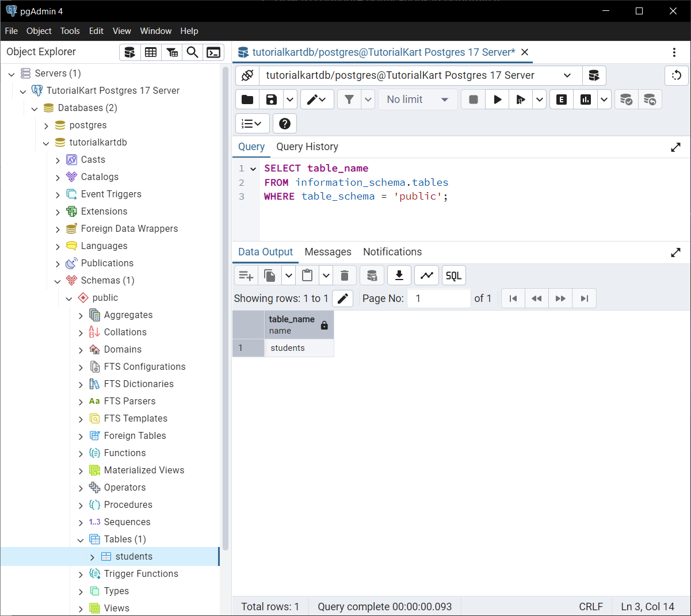Close the tutorialkartdb query tool tab
This screenshot has height=616, width=691.
click(525, 52)
